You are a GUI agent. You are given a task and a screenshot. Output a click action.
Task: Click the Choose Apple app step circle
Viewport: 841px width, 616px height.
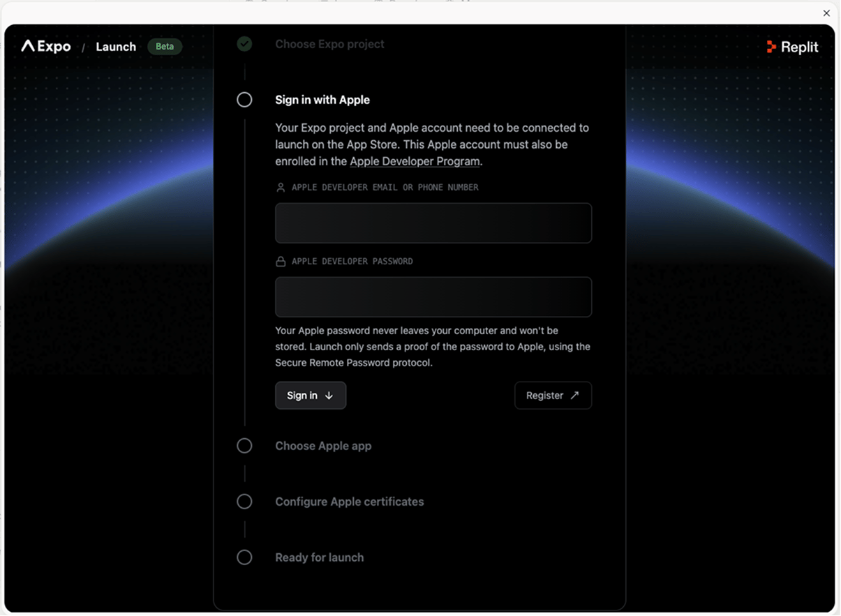244,446
